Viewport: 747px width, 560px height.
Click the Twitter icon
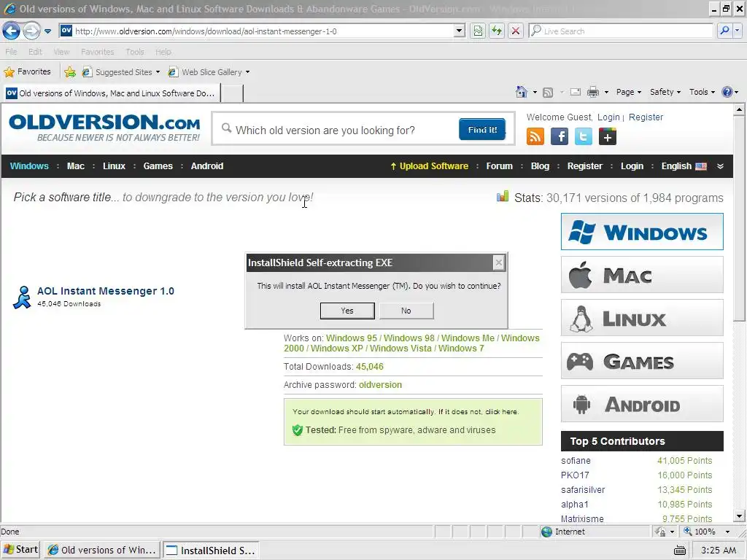click(583, 136)
